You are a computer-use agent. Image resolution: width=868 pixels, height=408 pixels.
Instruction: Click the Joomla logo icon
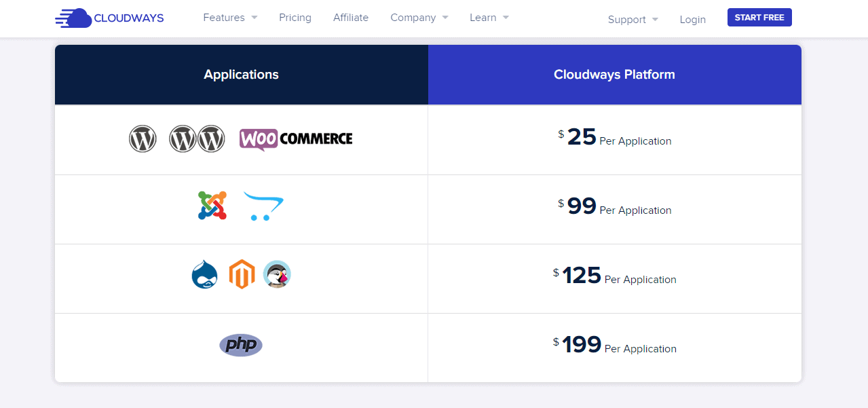[x=212, y=206]
